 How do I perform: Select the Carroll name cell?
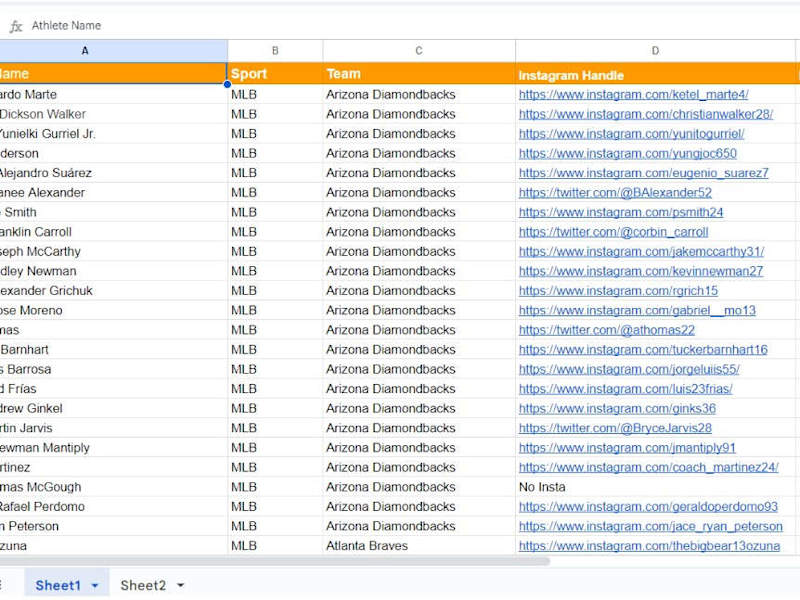click(113, 232)
